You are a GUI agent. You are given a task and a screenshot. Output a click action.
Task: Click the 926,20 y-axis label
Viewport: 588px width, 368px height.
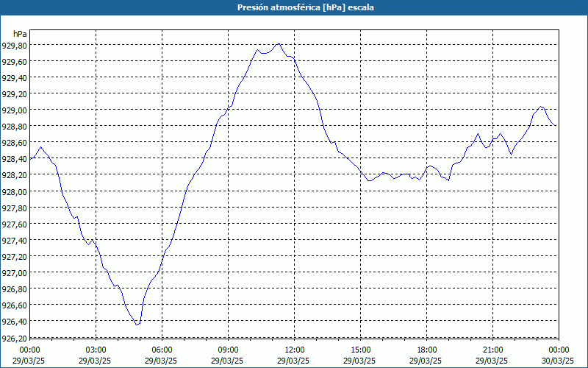coord(14,338)
